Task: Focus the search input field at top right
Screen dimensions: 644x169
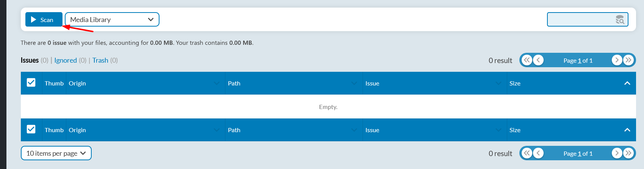Action: [588, 19]
